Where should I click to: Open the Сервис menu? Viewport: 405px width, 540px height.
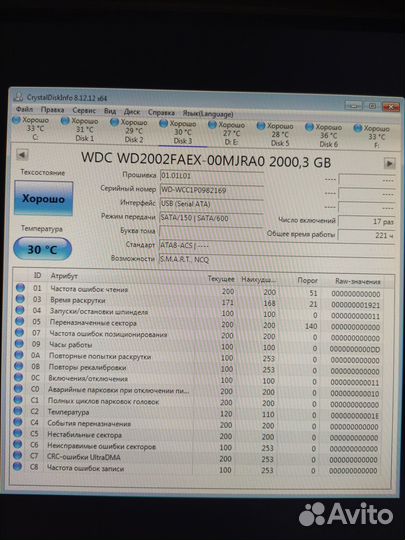pyautogui.click(x=84, y=111)
